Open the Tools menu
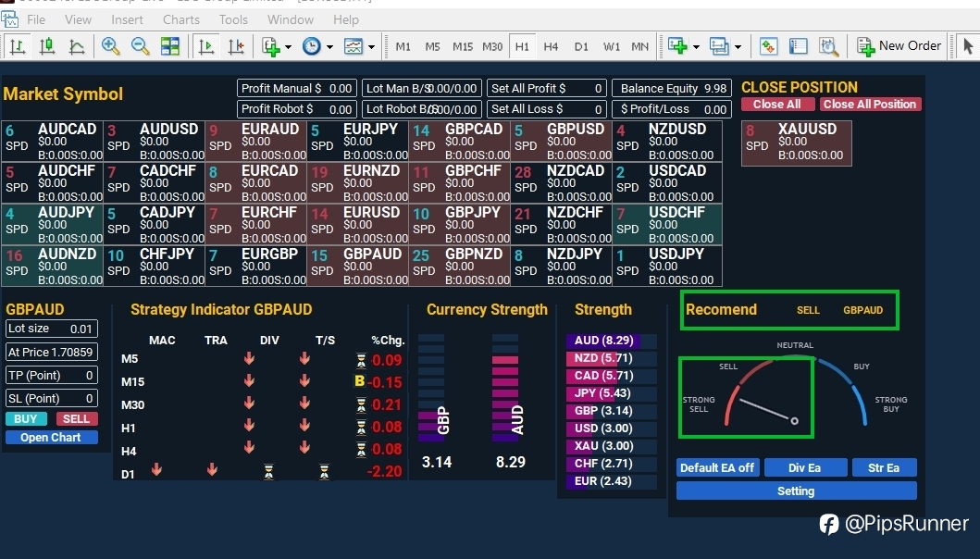The image size is (980, 559). [234, 20]
